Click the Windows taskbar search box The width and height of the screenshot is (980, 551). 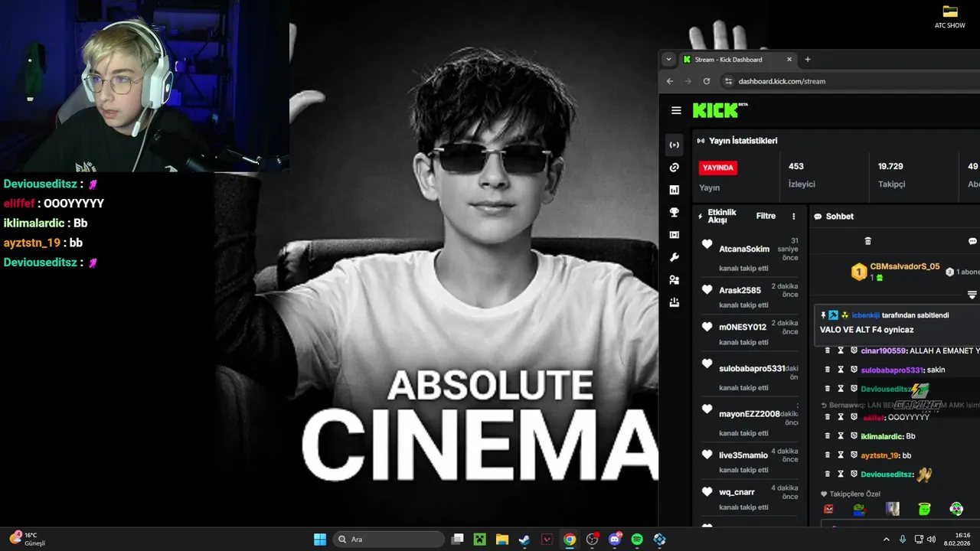(389, 540)
